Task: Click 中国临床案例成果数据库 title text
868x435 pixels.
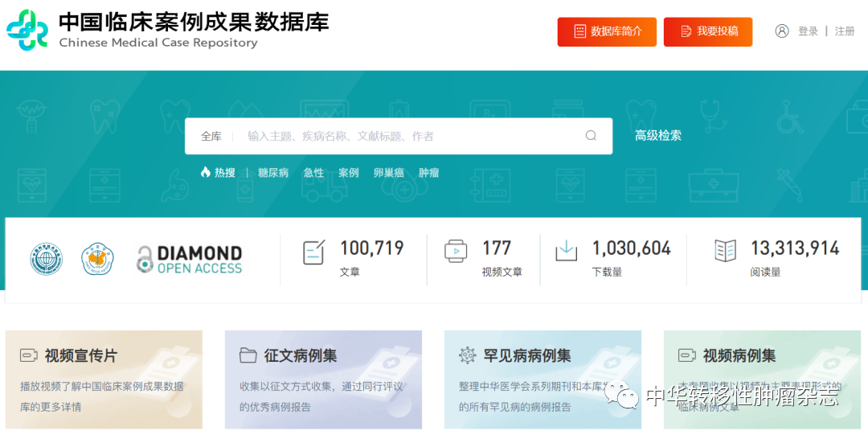Action: [194, 23]
